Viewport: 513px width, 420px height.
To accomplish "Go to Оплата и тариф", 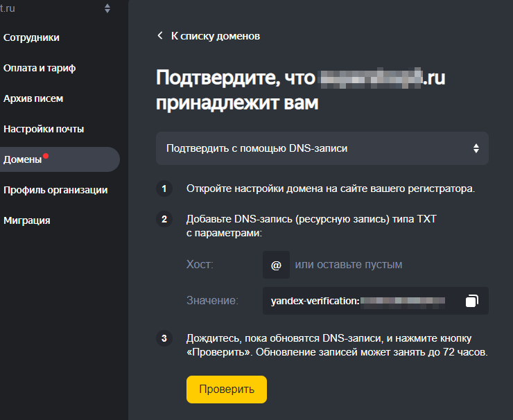I will pos(39,68).
